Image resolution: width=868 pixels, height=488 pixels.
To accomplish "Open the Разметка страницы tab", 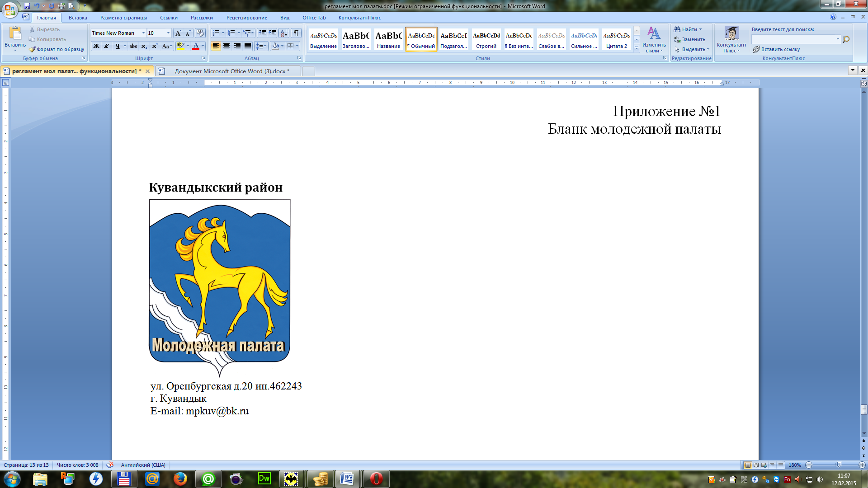I will 123,18.
